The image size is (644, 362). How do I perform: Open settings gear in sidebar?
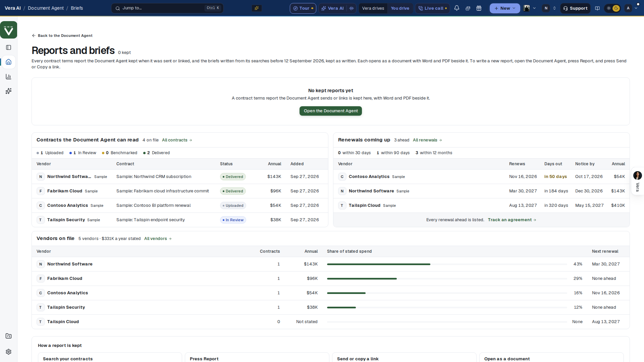[9, 352]
